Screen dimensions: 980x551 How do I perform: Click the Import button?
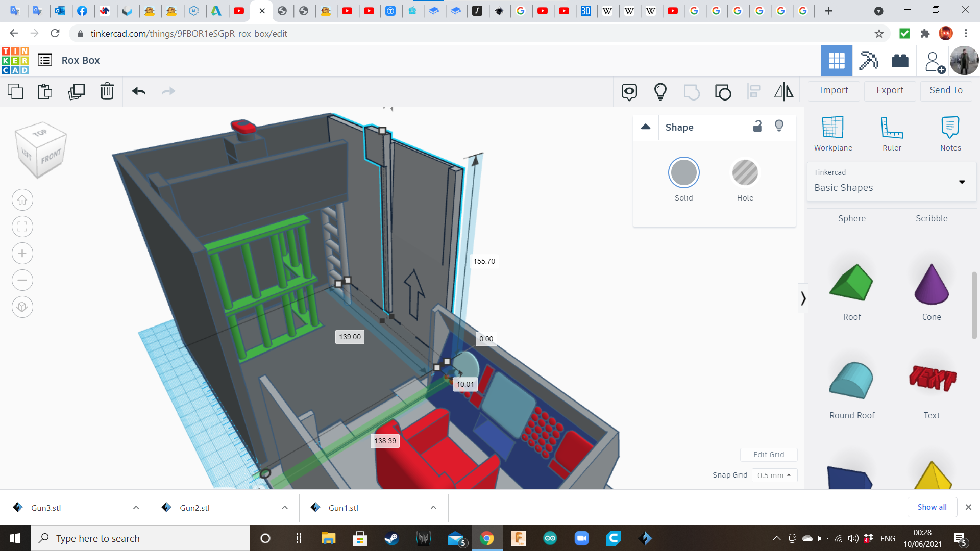[834, 90]
